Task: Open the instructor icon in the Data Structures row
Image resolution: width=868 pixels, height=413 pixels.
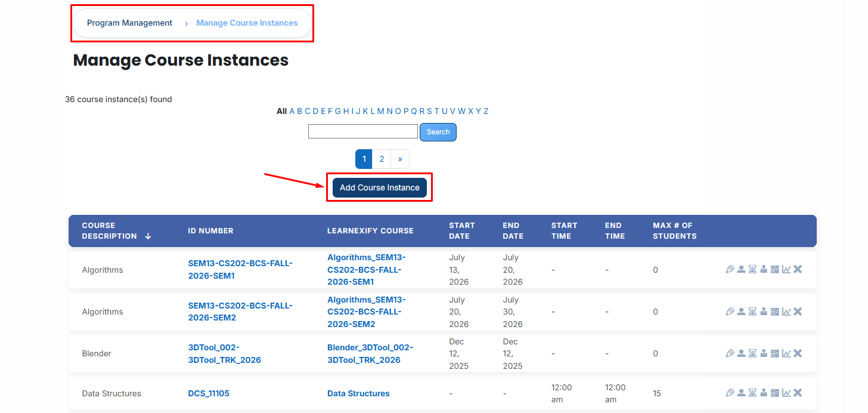Action: (764, 393)
